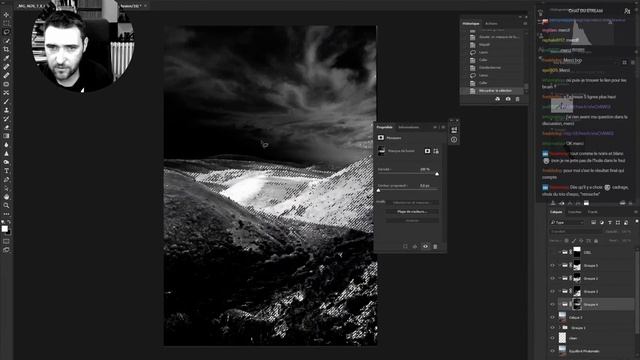640x360 pixels.
Task: Select the Blur tool
Action: (x=6, y=145)
